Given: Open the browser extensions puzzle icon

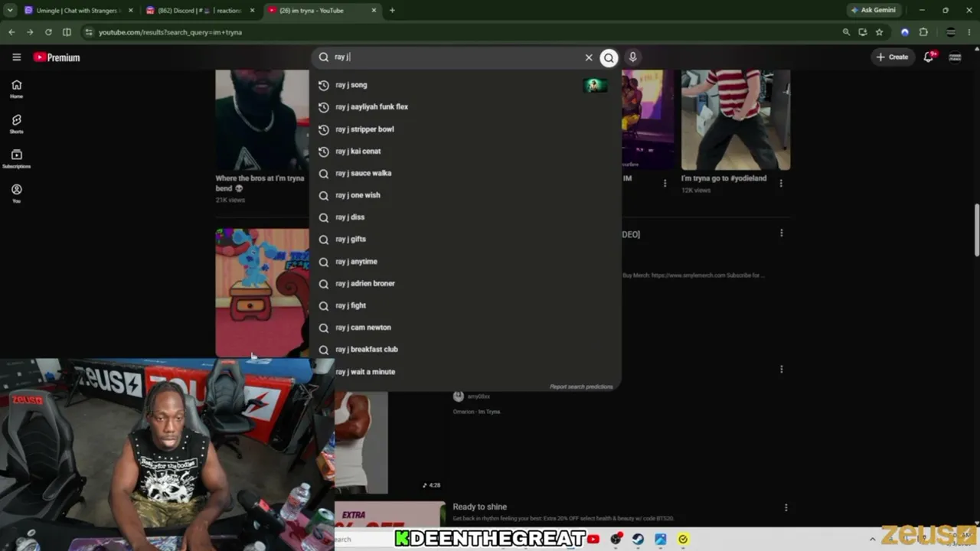Looking at the screenshot, I should [923, 32].
